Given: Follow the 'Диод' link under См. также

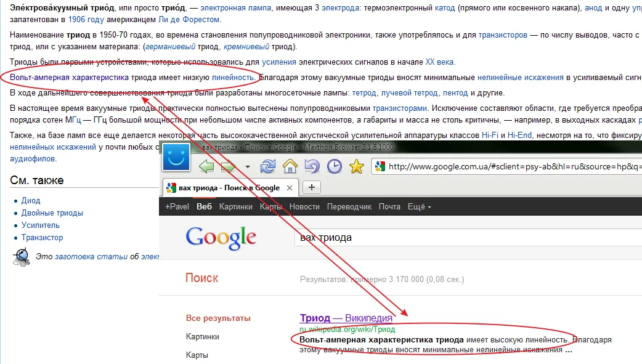Looking at the screenshot, I should point(31,201).
